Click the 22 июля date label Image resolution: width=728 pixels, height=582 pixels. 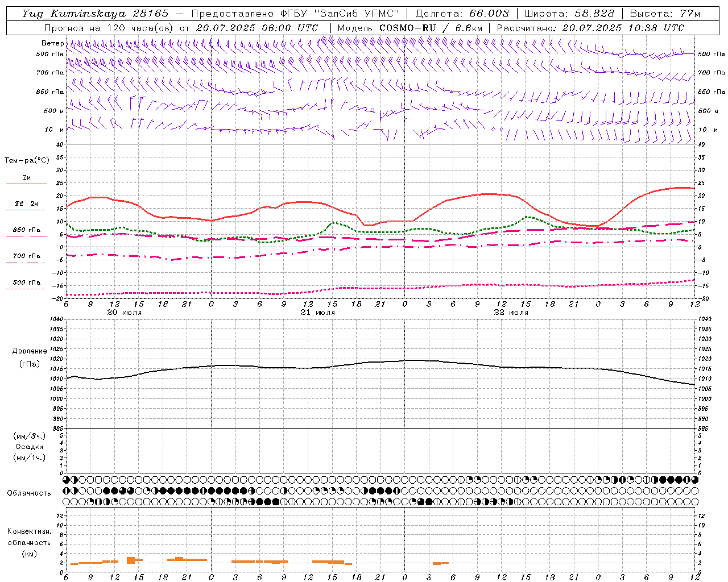coord(511,313)
